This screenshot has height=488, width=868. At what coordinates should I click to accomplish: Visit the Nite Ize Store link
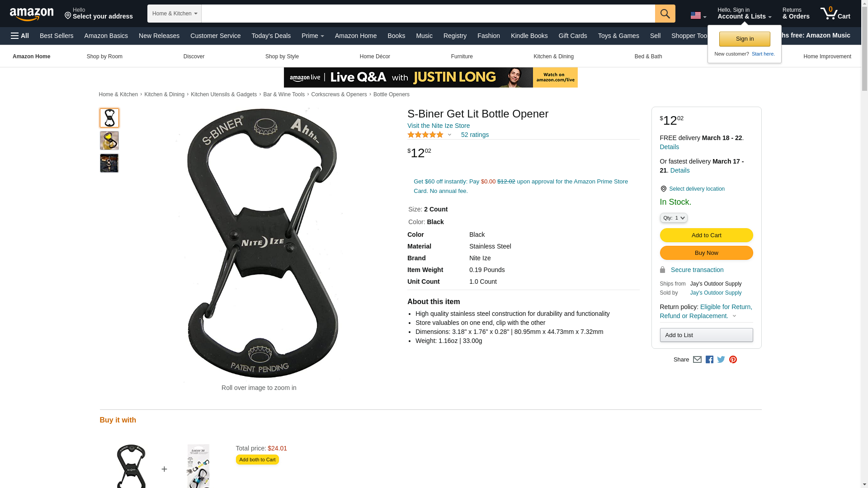point(439,126)
